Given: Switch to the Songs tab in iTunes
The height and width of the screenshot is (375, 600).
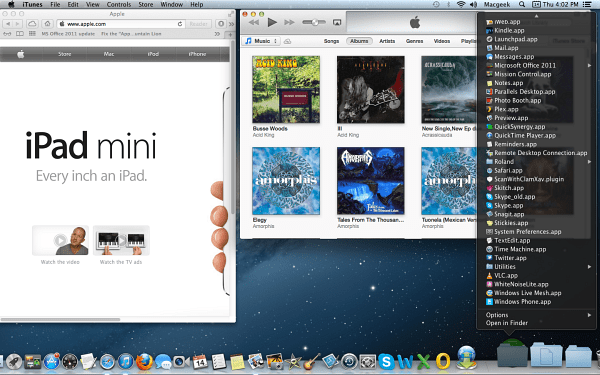Looking at the screenshot, I should [331, 41].
